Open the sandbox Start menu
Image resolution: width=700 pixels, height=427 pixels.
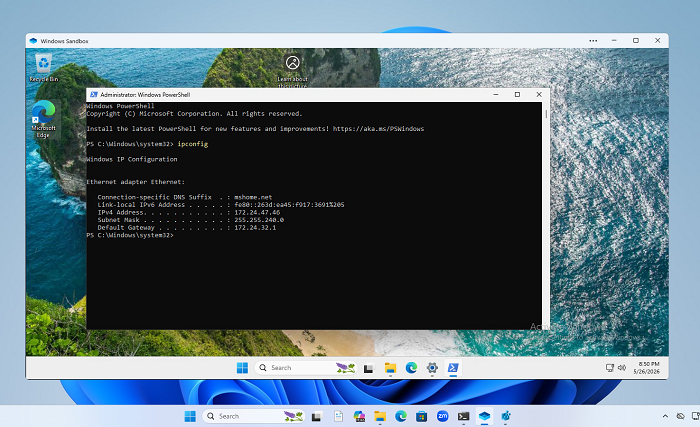242,368
